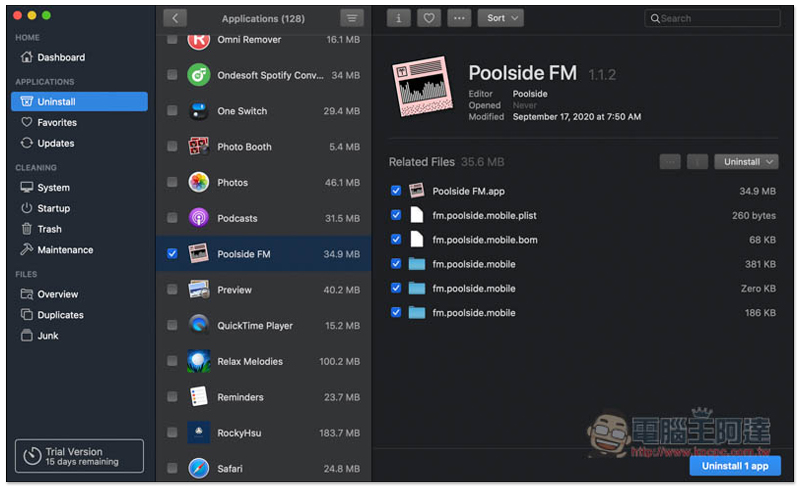Add to favorites with heart button

point(429,18)
